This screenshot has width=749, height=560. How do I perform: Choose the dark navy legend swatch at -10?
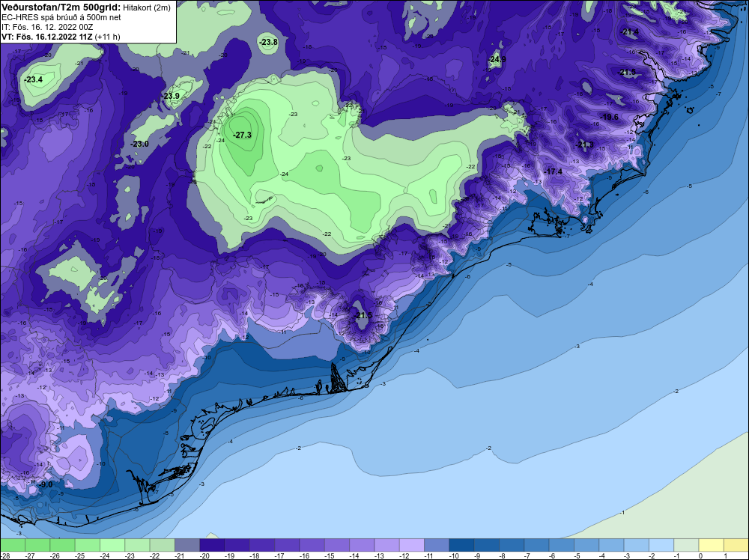click(461, 545)
